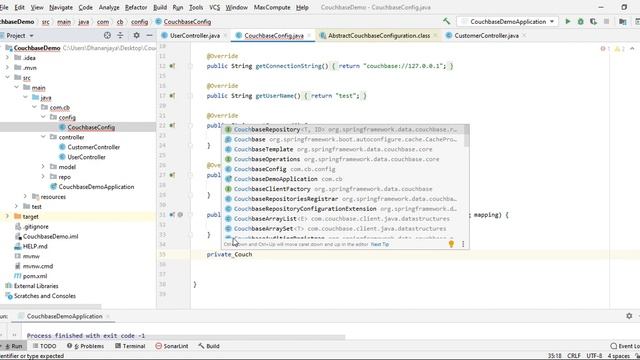
Task: Open the Navigate menu
Action: pyautogui.click(x=61, y=7)
